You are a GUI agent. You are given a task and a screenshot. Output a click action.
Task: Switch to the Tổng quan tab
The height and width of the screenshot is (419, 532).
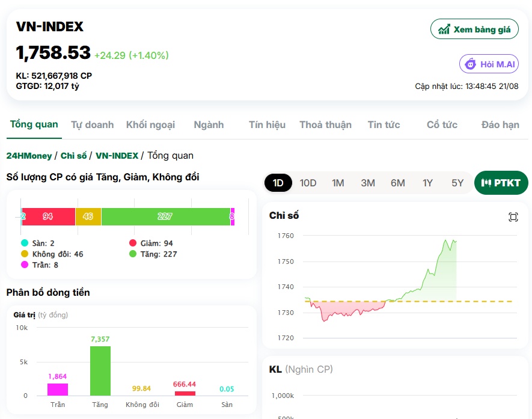34,124
